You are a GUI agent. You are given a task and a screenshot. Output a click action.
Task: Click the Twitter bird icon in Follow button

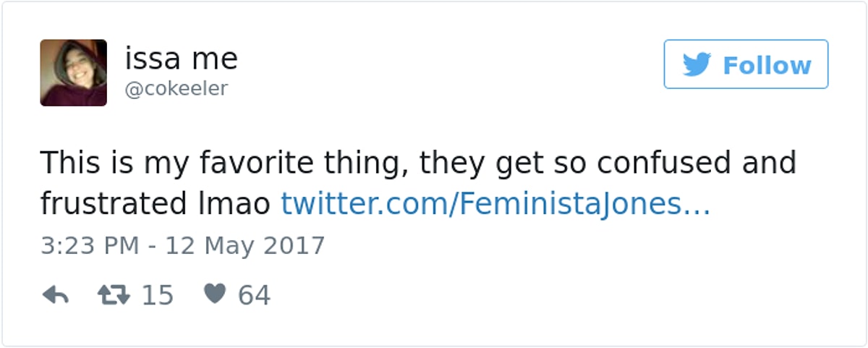coord(697,65)
